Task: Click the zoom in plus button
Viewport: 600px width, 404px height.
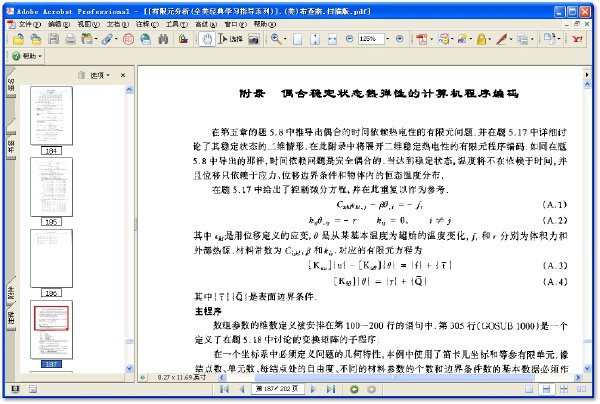Action: point(399,39)
